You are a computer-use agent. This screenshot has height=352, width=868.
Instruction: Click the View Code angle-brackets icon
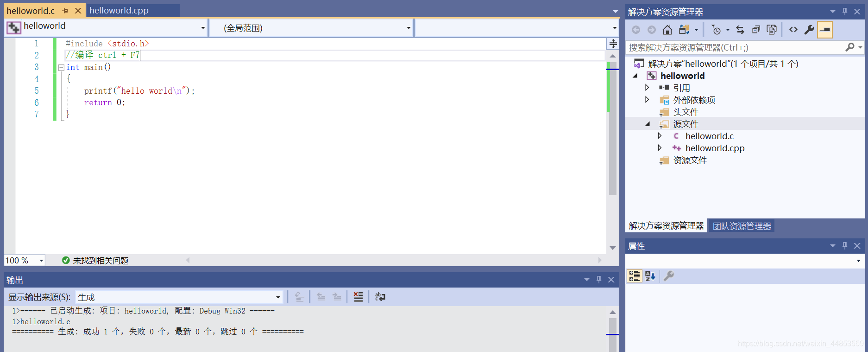point(793,30)
